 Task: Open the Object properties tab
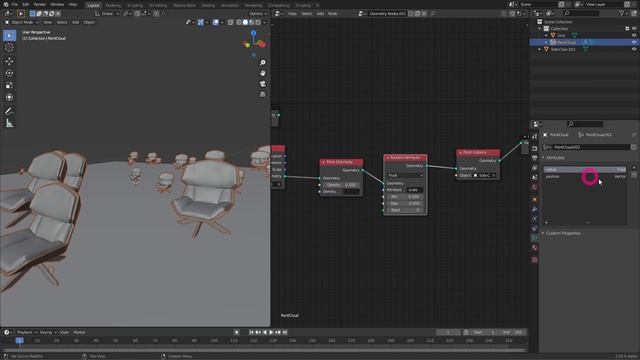[x=535, y=200]
